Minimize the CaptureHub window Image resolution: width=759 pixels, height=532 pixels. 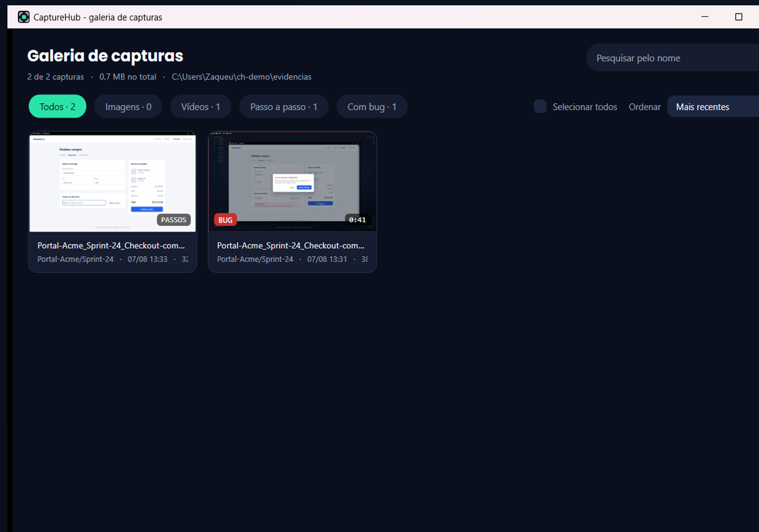(x=704, y=17)
